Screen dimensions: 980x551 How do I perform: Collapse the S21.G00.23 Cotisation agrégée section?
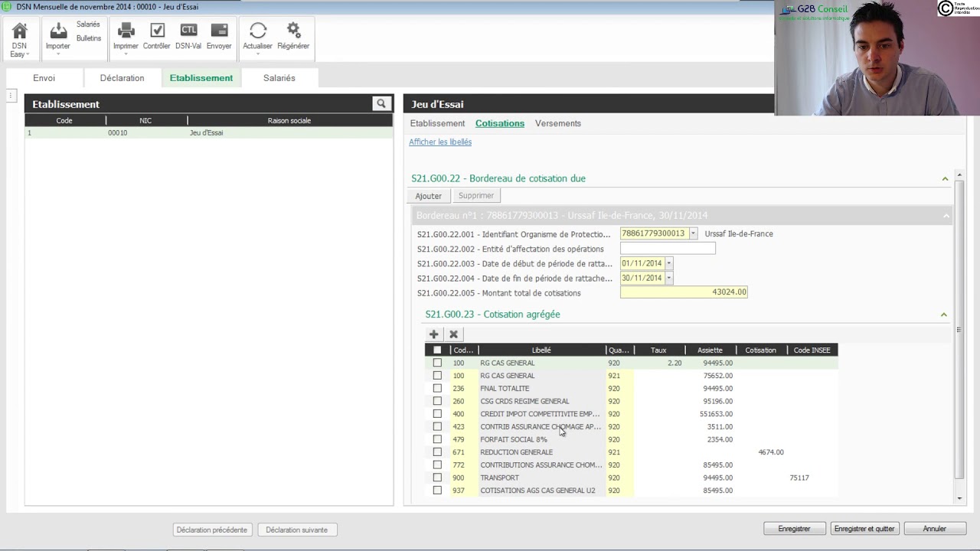pos(943,315)
